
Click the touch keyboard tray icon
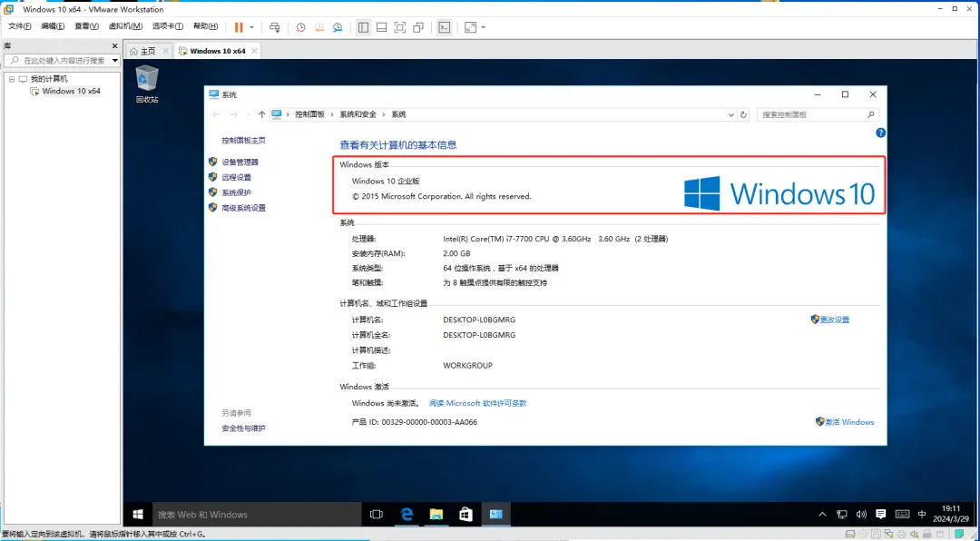pos(902,515)
